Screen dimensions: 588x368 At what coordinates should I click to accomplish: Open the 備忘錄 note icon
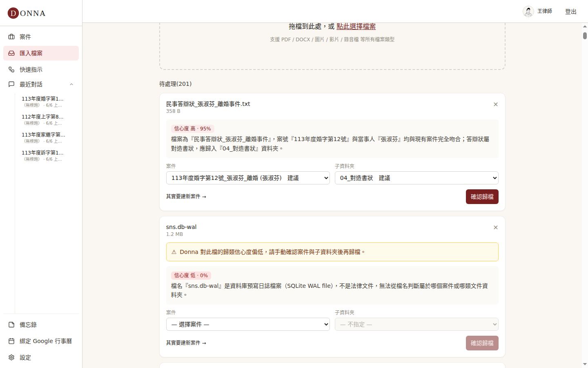coord(11,325)
